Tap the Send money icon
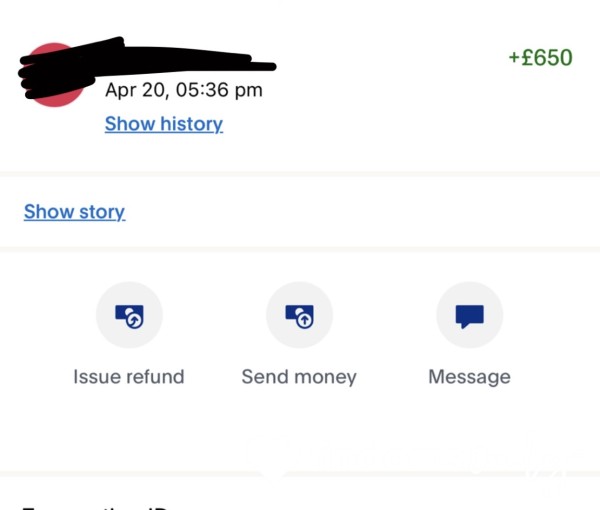Viewport: 600px width, 510px height. point(300,316)
